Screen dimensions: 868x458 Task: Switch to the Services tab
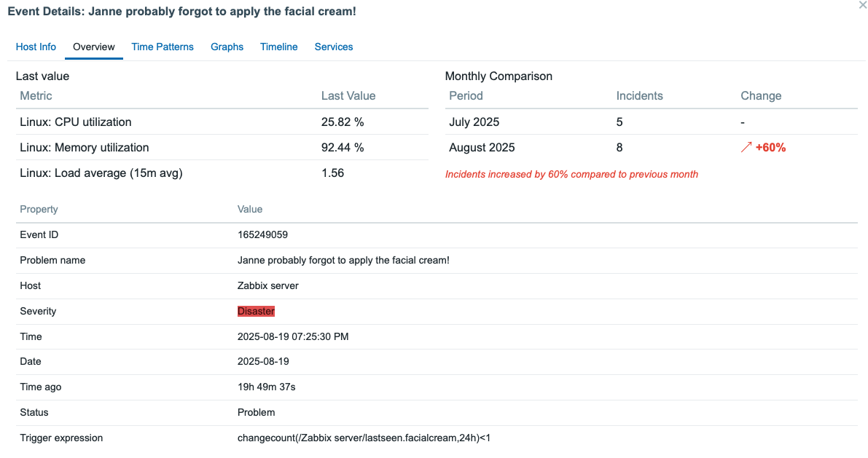pos(334,47)
